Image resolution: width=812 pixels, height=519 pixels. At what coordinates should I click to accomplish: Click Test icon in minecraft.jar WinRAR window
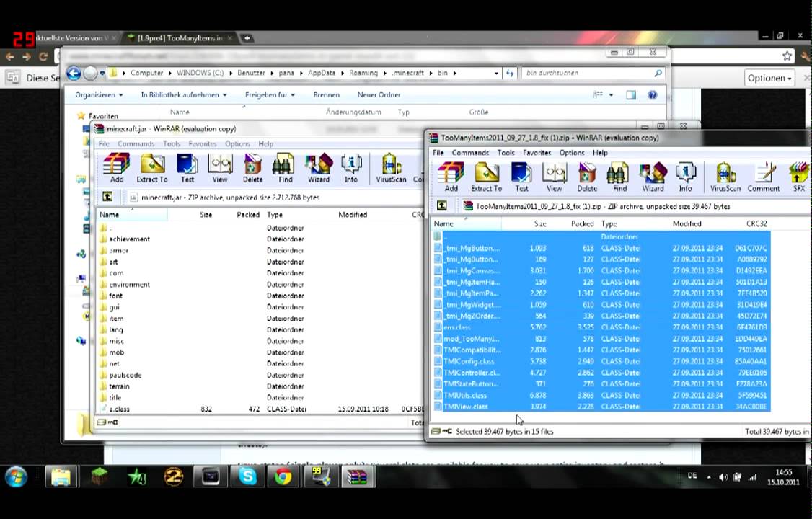[187, 168]
